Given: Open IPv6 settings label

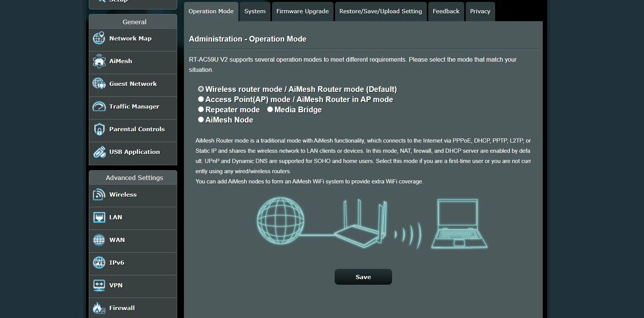Looking at the screenshot, I should pyautogui.click(x=117, y=263).
